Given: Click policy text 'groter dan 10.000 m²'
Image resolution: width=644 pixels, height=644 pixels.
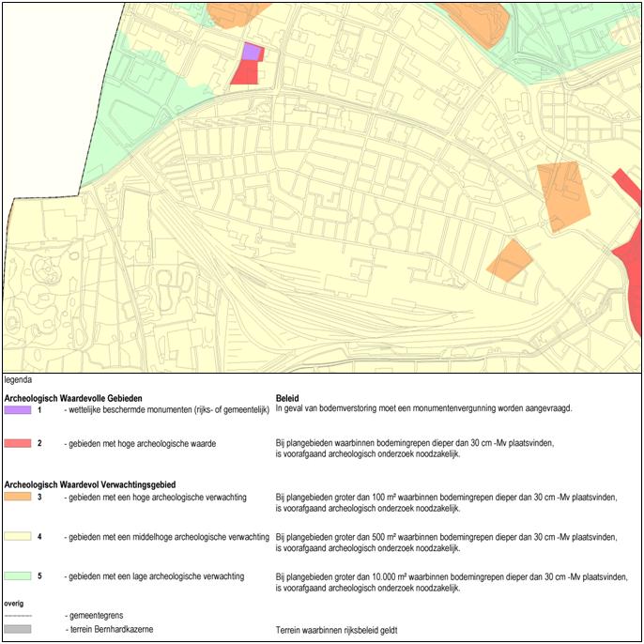Looking at the screenshot, I should [x=452, y=582].
